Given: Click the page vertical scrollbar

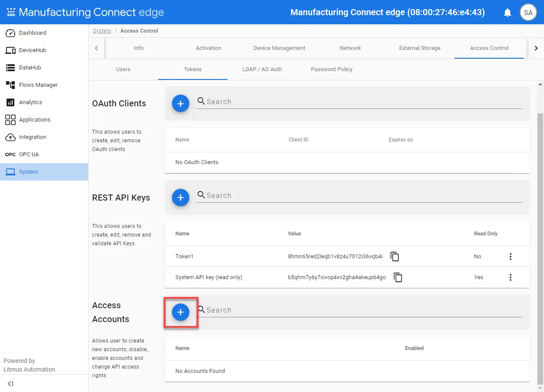Looking at the screenshot, I should (540, 248).
